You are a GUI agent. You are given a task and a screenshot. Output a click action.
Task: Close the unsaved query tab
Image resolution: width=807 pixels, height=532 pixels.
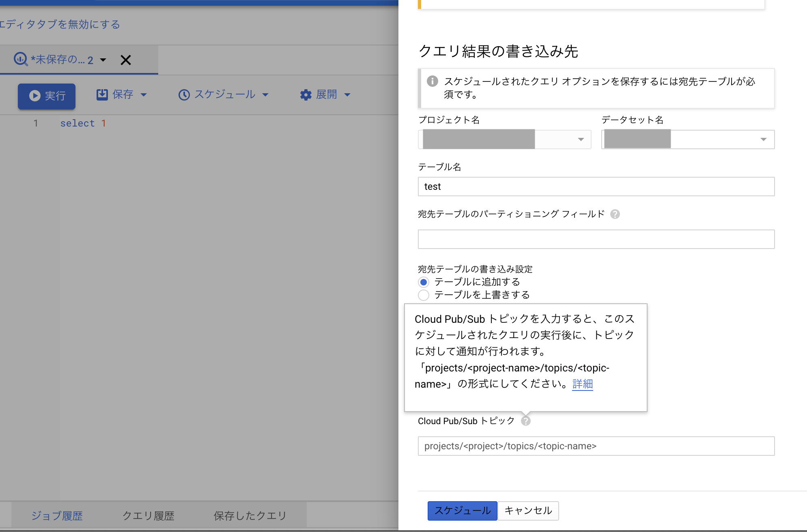point(126,60)
